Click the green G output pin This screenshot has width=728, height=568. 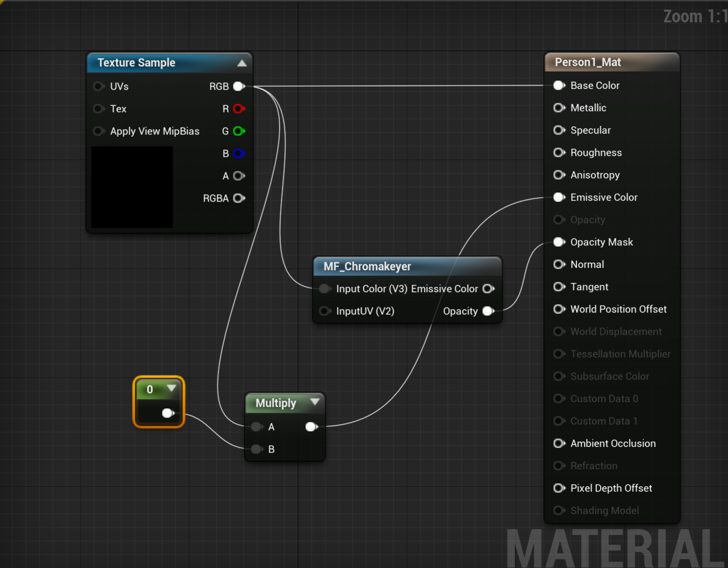click(239, 131)
